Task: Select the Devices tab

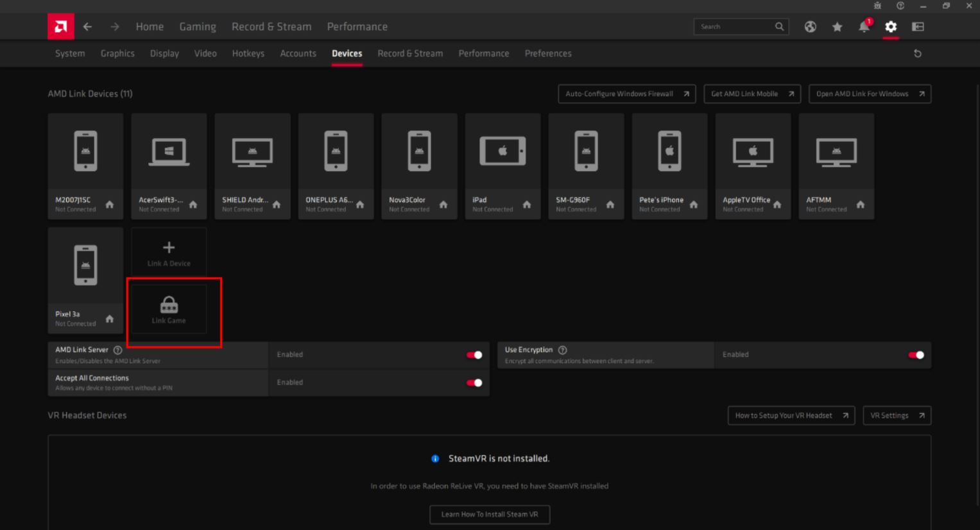Action: coord(347,53)
